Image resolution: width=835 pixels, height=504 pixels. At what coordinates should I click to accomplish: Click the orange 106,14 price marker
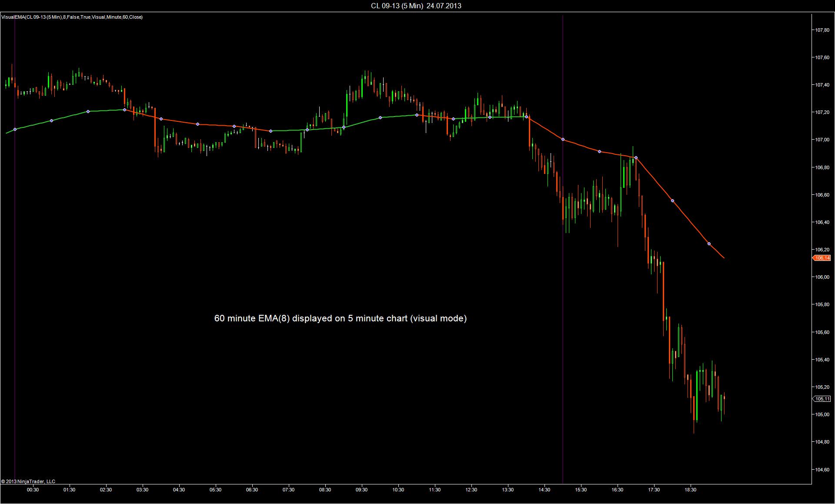[822, 258]
